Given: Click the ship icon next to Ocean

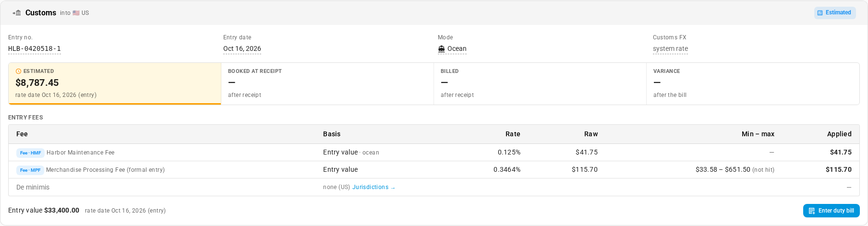Looking at the screenshot, I should point(442,48).
